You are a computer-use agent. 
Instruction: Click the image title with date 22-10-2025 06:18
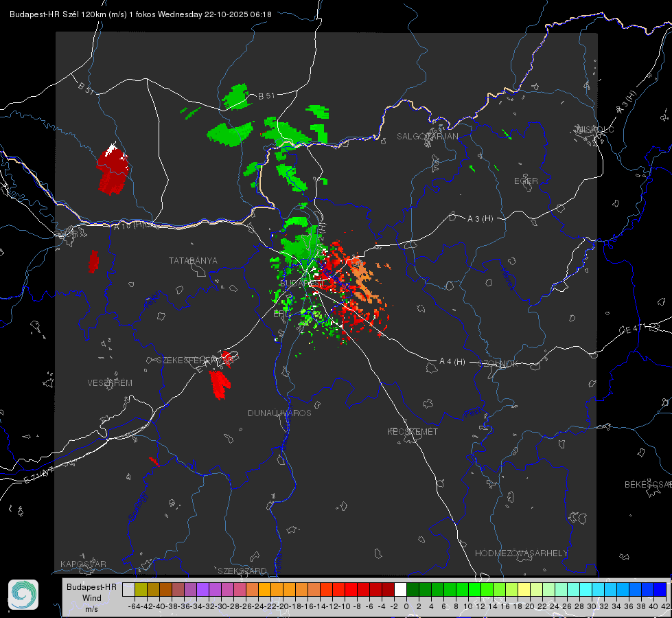tap(141, 14)
